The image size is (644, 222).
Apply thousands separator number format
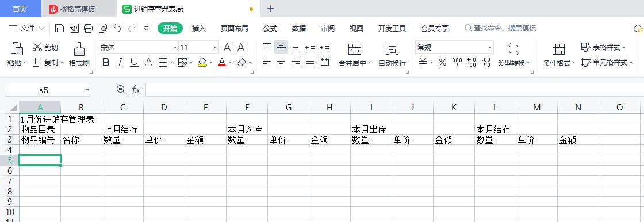click(457, 63)
